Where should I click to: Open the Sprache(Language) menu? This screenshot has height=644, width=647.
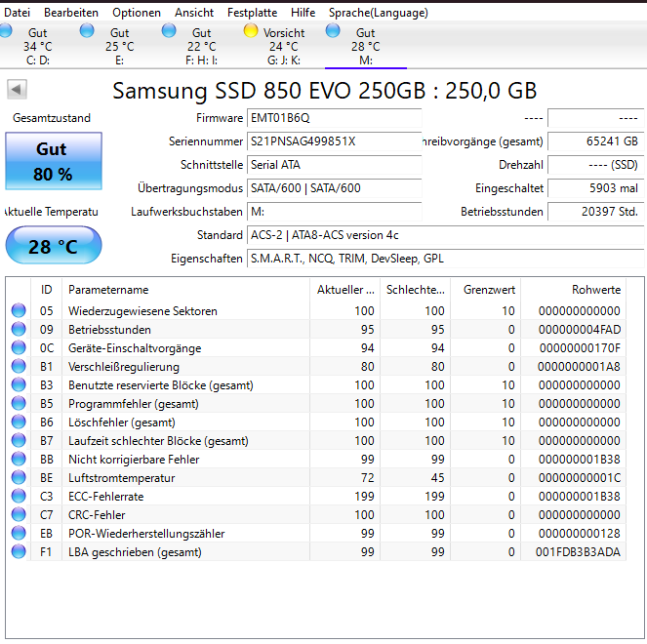point(379,13)
